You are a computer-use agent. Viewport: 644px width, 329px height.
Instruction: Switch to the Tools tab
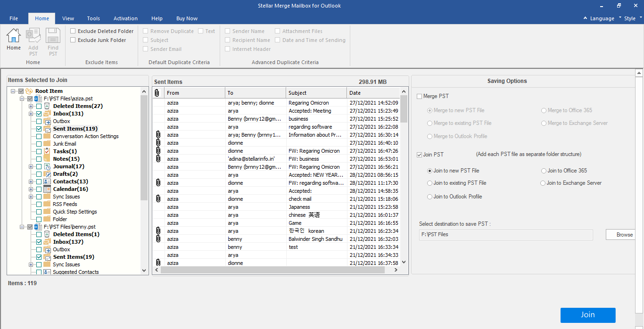(x=93, y=18)
